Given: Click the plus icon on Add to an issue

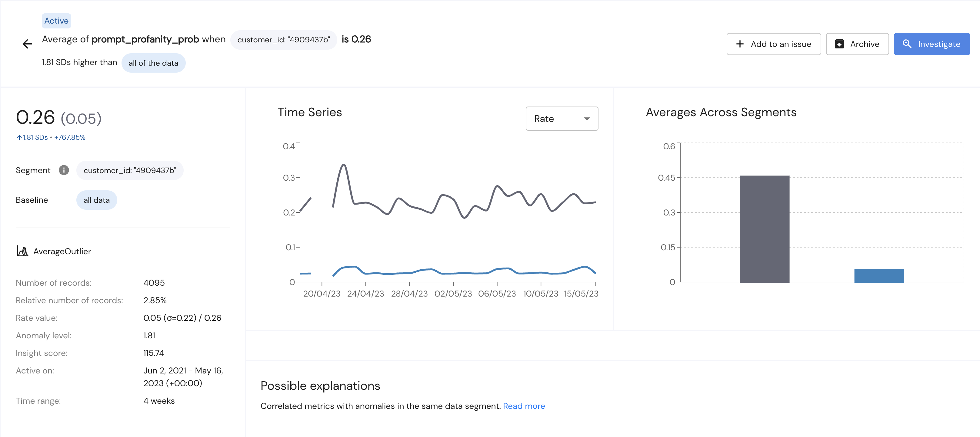Looking at the screenshot, I should pos(740,44).
